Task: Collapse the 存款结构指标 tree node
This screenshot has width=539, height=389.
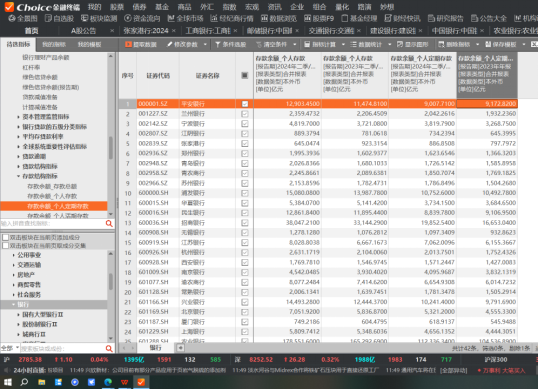Action: [18, 176]
